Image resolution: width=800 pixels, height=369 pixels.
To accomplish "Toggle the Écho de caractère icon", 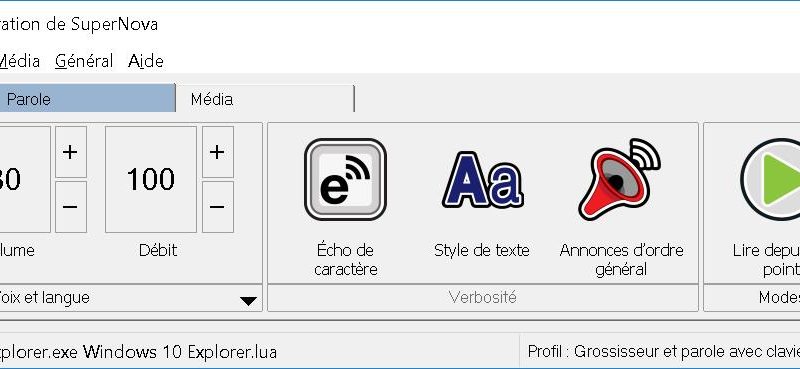I will point(345,179).
